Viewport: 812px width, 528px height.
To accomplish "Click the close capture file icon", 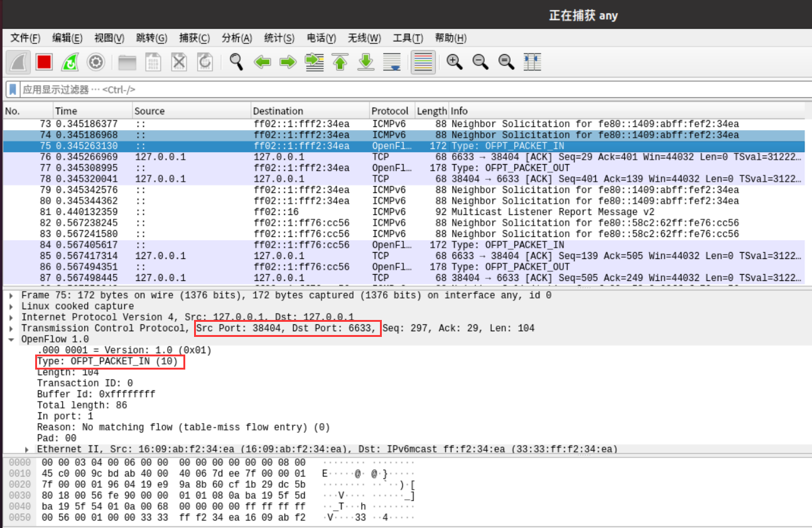I will (179, 62).
